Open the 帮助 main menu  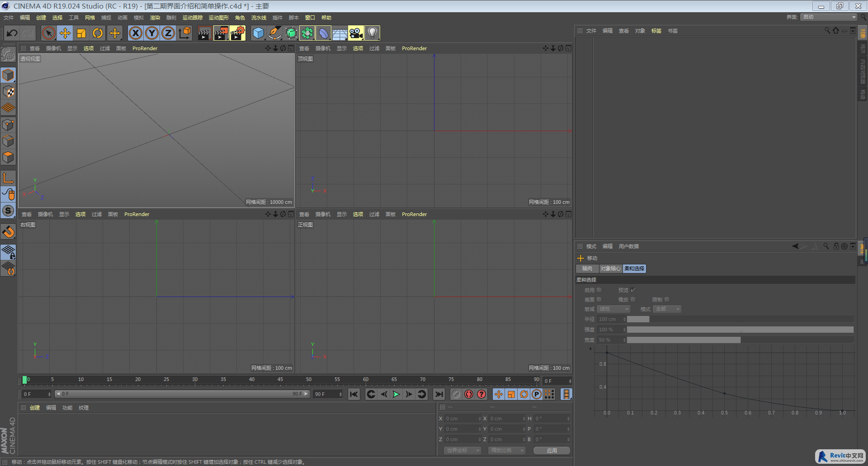pyautogui.click(x=326, y=18)
